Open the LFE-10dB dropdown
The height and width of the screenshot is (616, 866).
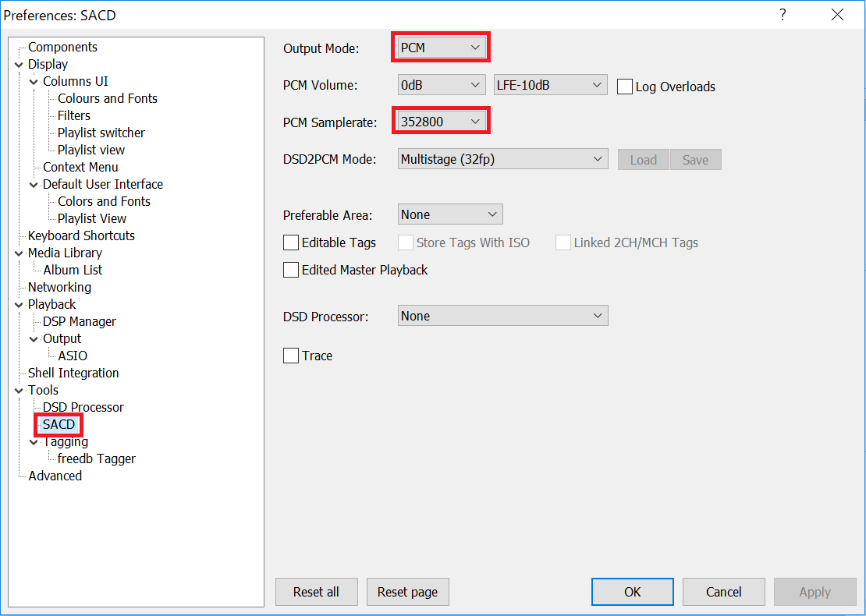[x=550, y=85]
